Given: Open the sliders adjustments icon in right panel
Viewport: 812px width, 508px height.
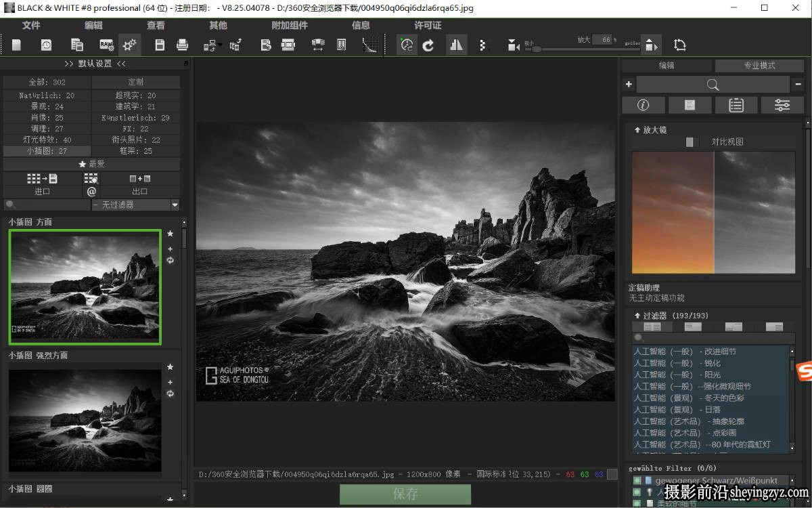Looking at the screenshot, I should (x=782, y=105).
